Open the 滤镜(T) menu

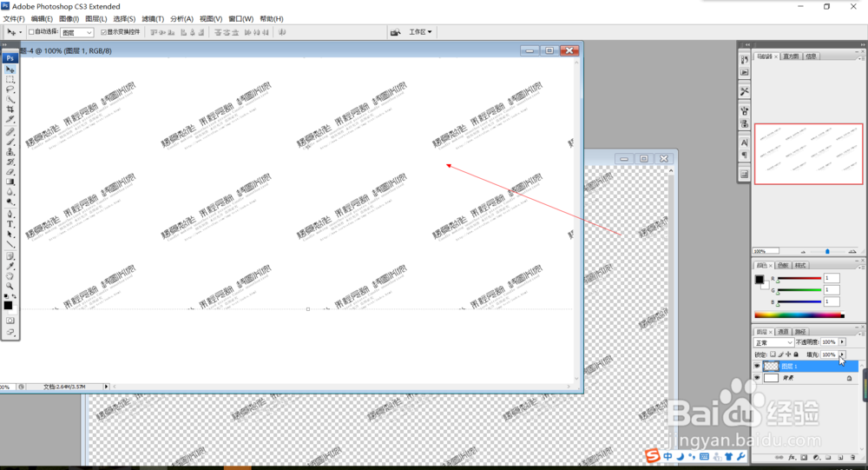(x=153, y=19)
